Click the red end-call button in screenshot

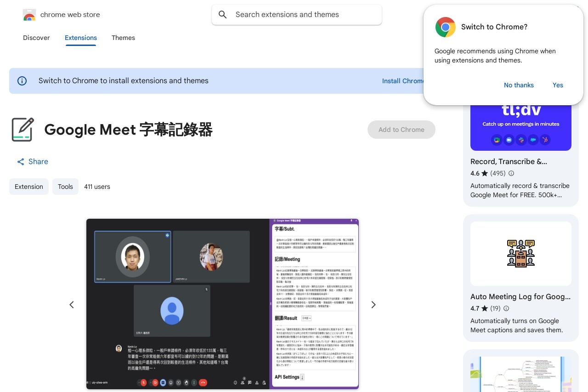pyautogui.click(x=203, y=382)
